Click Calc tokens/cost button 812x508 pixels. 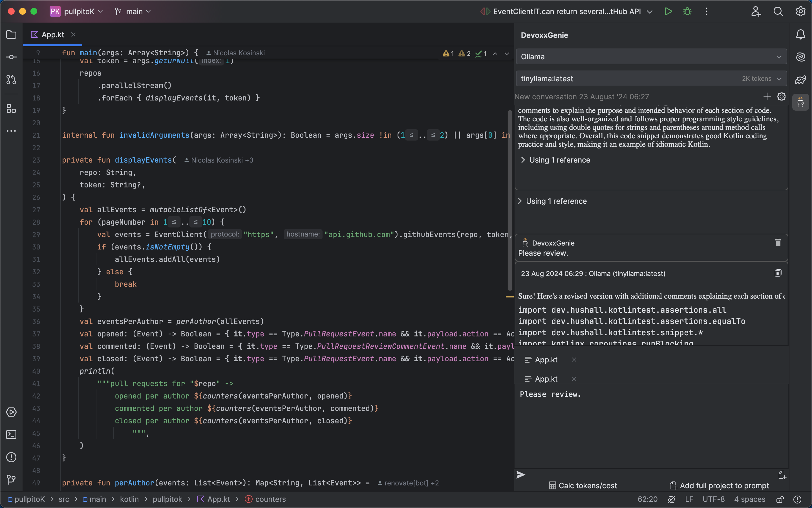583,485
